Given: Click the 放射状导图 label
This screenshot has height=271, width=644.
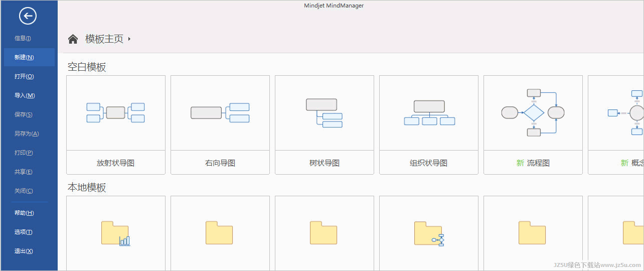Looking at the screenshot, I should [116, 163].
